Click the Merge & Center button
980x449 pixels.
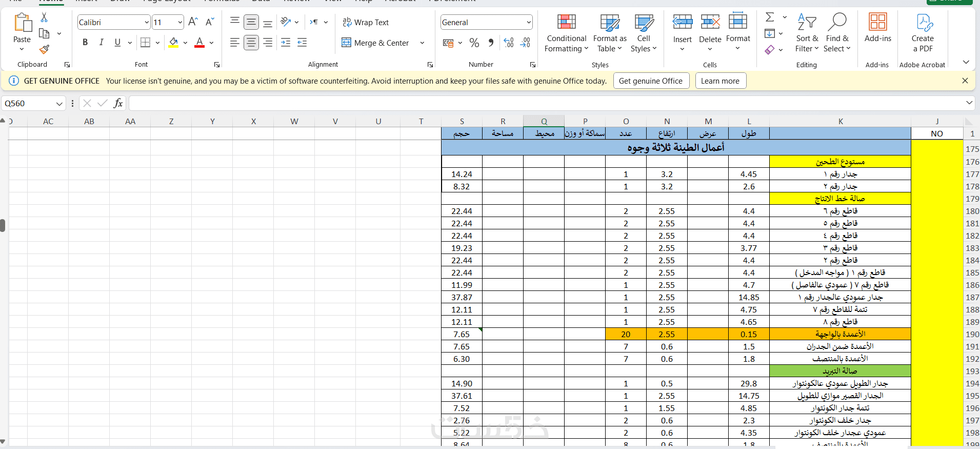[x=375, y=43]
